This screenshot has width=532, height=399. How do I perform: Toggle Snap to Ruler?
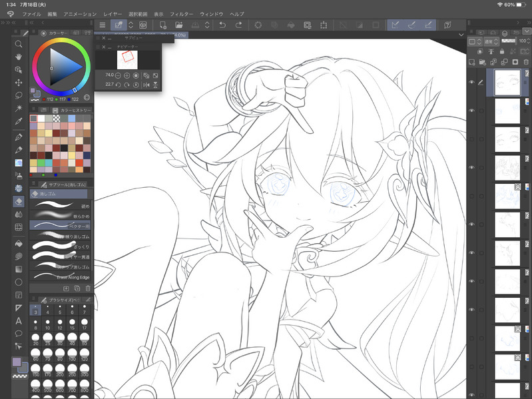tap(396, 25)
